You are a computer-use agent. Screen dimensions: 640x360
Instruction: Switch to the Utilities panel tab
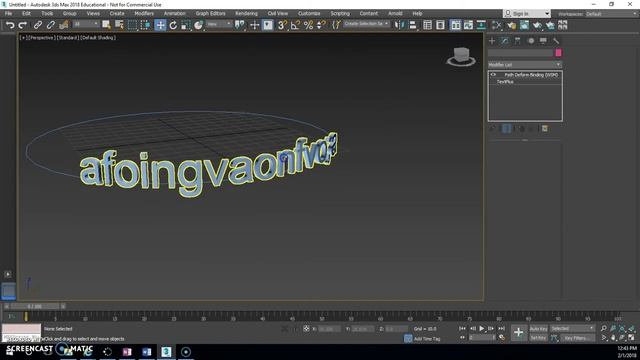[x=556, y=41]
